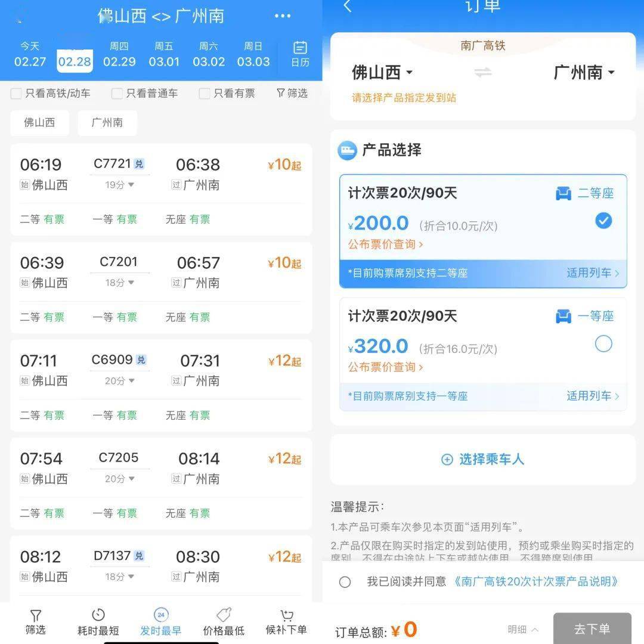Image resolution: width=644 pixels, height=644 pixels.
Task: Tap the 去下单 order button
Action: click(x=592, y=627)
